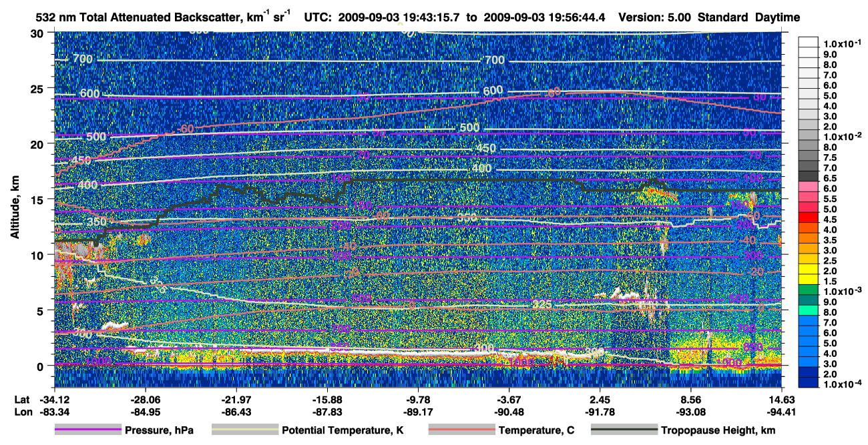
Task: Click the Potential Temperature legend line swatch
Action: pyautogui.click(x=245, y=430)
